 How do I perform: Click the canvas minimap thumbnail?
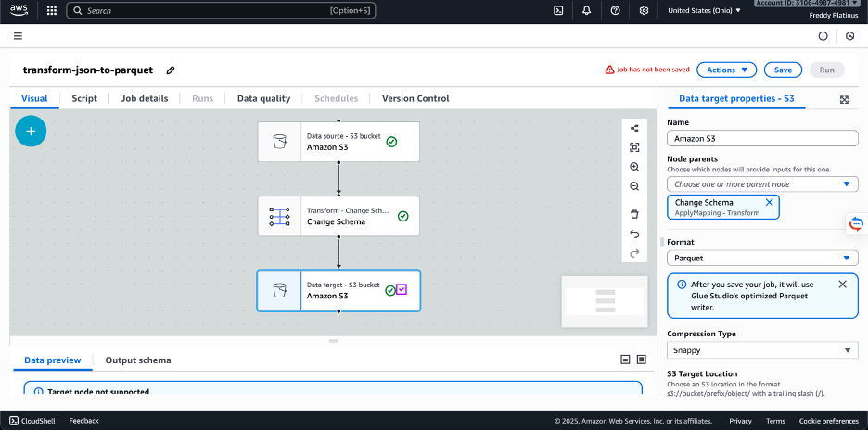point(605,301)
